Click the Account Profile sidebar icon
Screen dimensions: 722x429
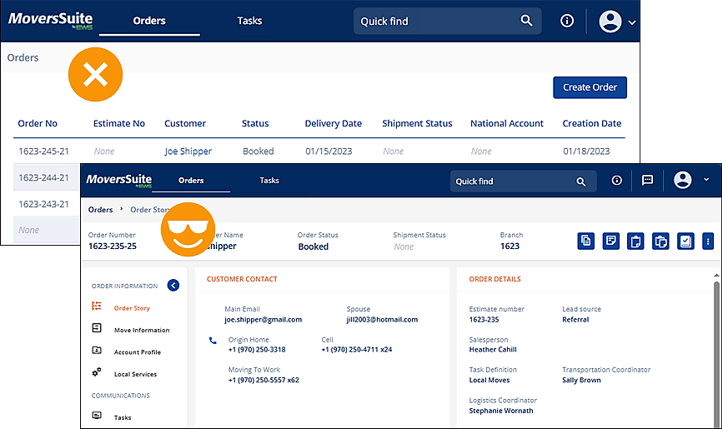[96, 350]
